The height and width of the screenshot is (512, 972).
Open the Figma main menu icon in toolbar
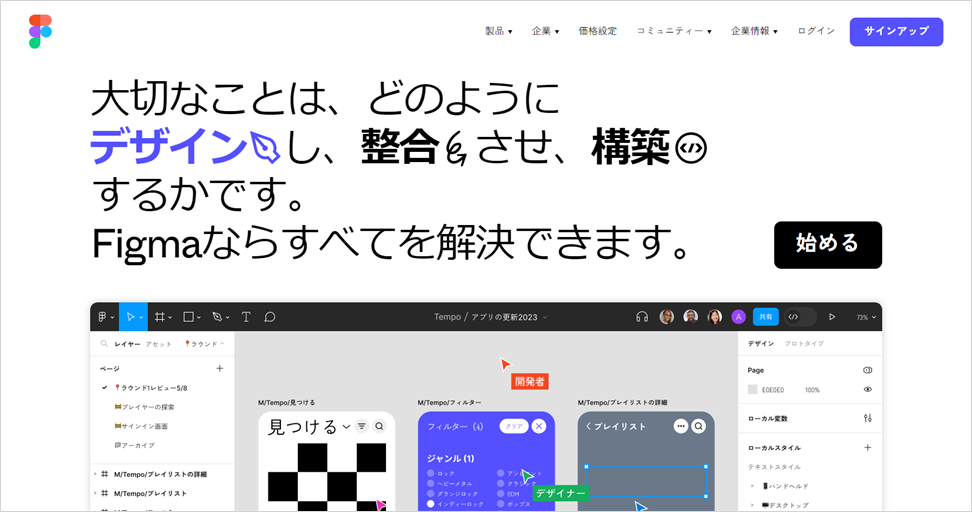coord(103,317)
